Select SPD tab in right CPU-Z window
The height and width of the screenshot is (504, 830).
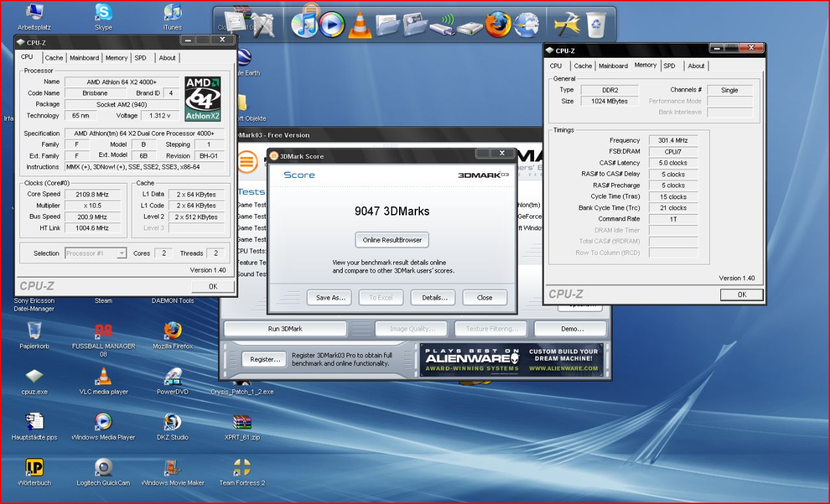tap(669, 66)
